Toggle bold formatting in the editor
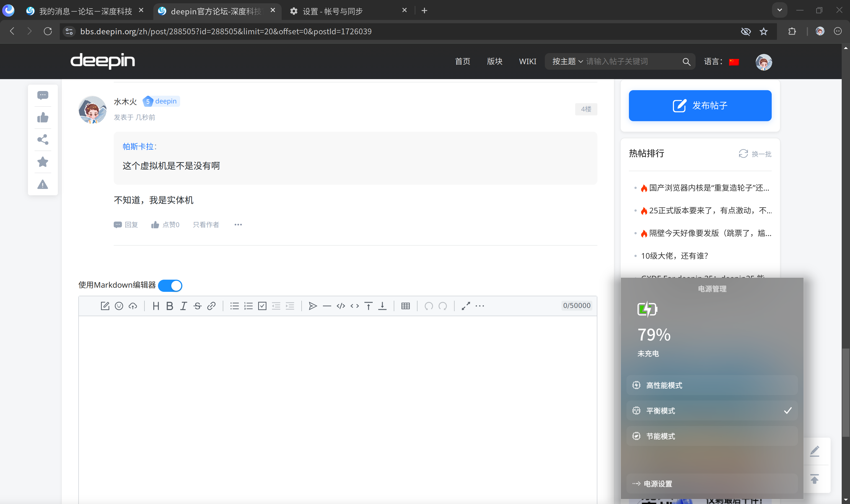This screenshot has width=850, height=504. [170, 306]
